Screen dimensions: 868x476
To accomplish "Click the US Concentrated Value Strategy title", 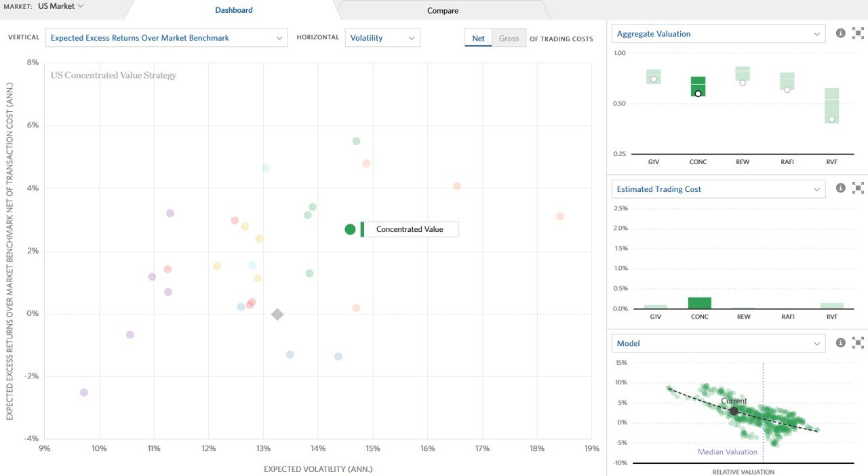I will 113,75.
